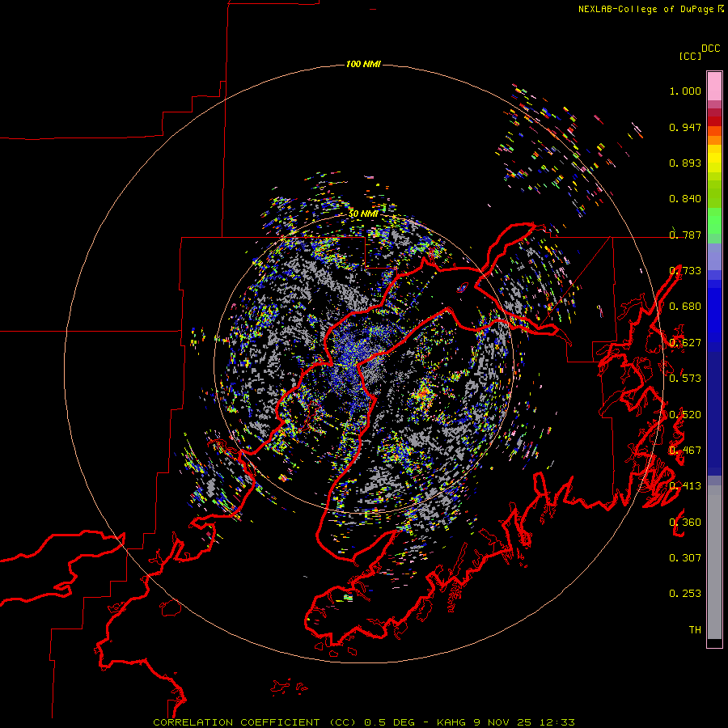This screenshot has height=728, width=728.
Task: Click the 0.893 legend value
Action: click(685, 163)
